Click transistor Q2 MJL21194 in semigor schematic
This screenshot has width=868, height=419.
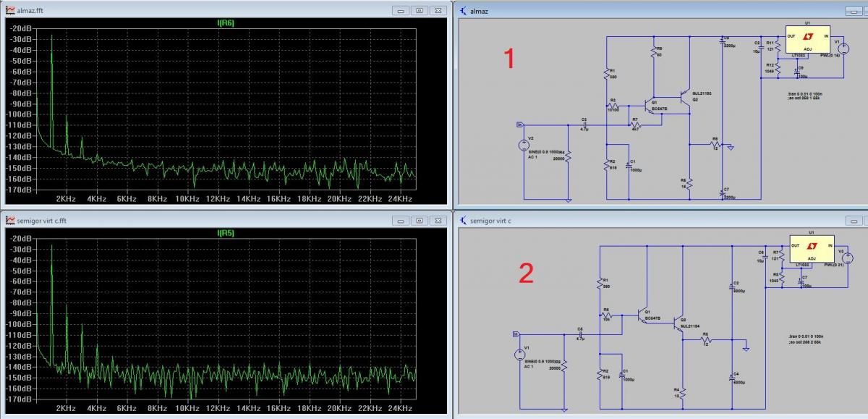[676, 323]
